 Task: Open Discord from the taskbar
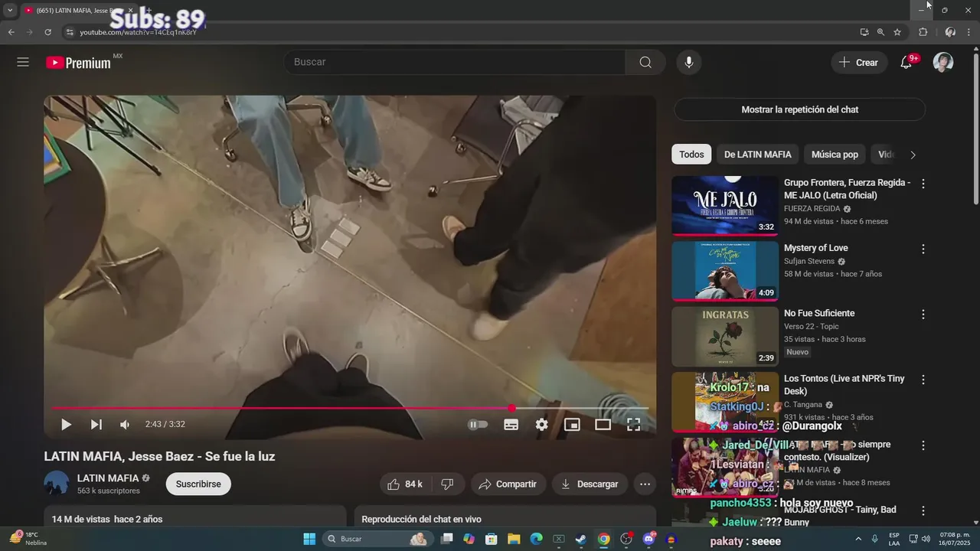click(649, 539)
